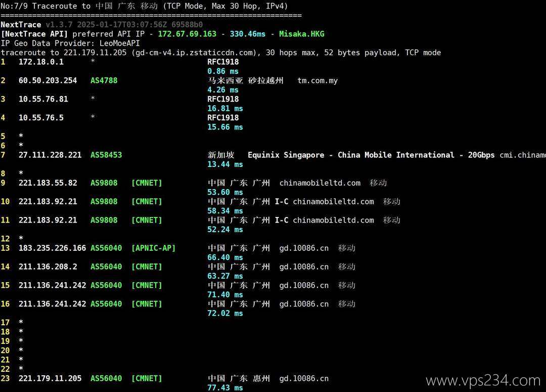Click the ASN 'AS4788'
This screenshot has height=392, width=546.
click(x=104, y=80)
